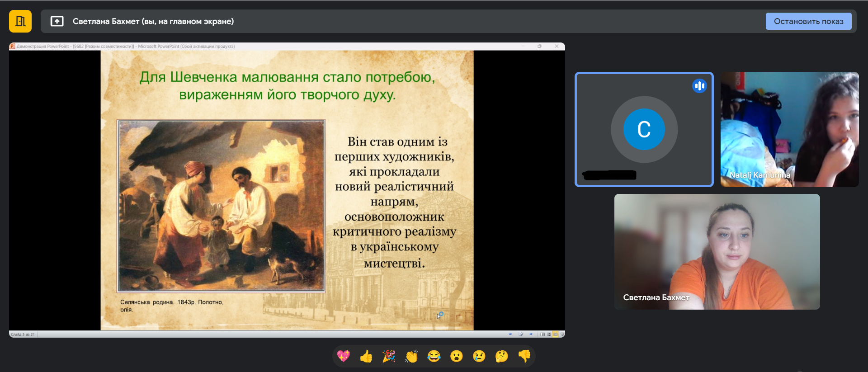This screenshot has height=372, width=868.
Task: Send the party popper reaction
Action: (x=389, y=356)
